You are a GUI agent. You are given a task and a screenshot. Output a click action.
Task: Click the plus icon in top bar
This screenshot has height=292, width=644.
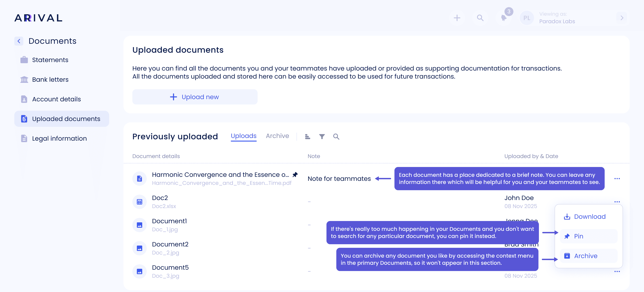[x=457, y=18]
